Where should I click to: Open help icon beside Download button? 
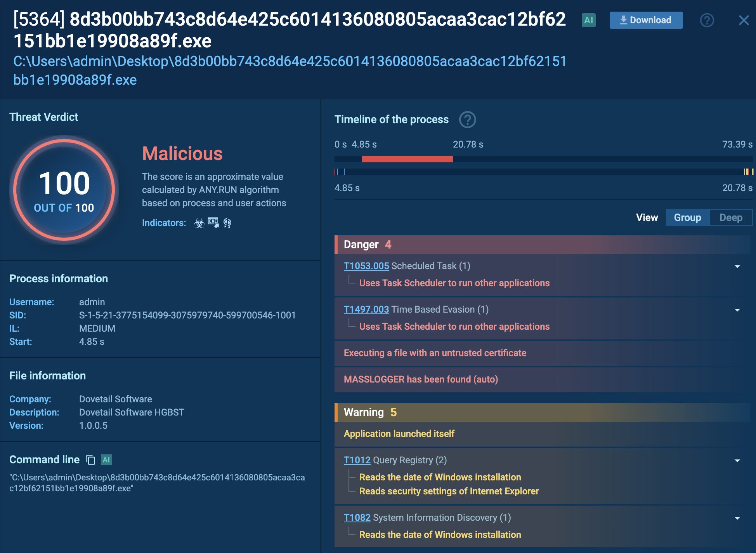click(x=707, y=20)
